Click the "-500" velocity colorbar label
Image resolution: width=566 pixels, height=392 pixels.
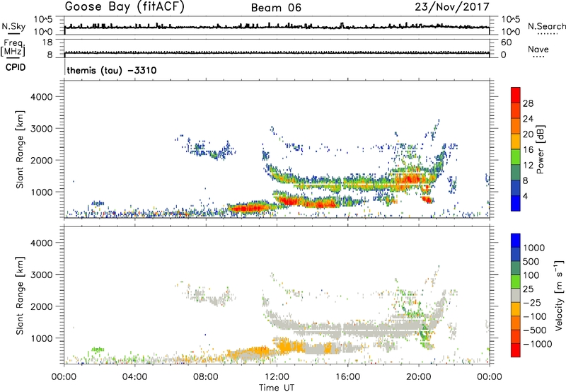[x=534, y=330]
